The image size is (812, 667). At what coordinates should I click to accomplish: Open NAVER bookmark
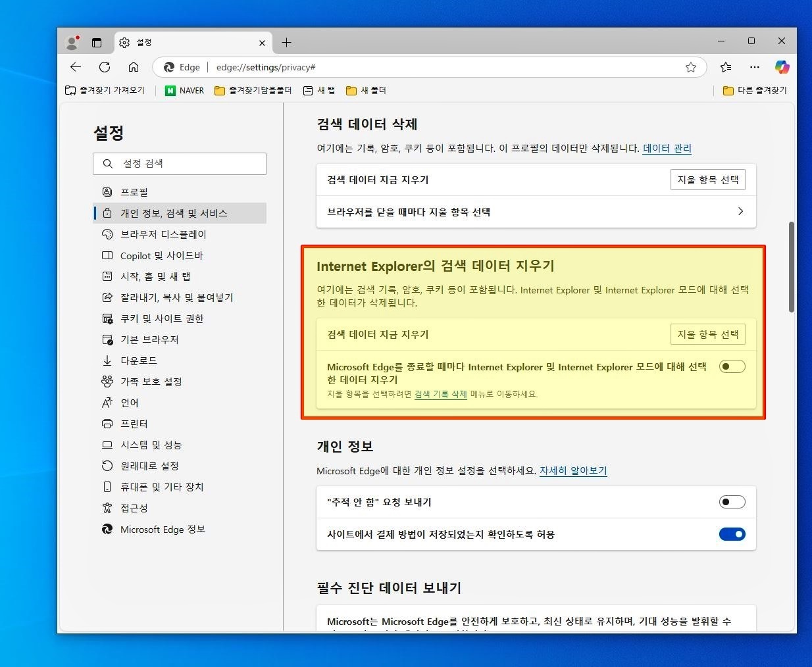(185, 90)
